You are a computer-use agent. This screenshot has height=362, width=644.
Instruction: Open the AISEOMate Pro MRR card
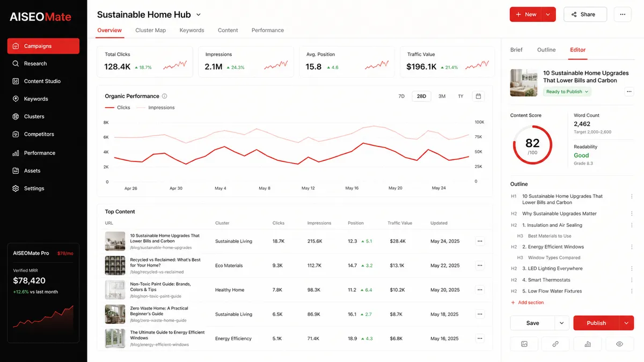[43, 293]
